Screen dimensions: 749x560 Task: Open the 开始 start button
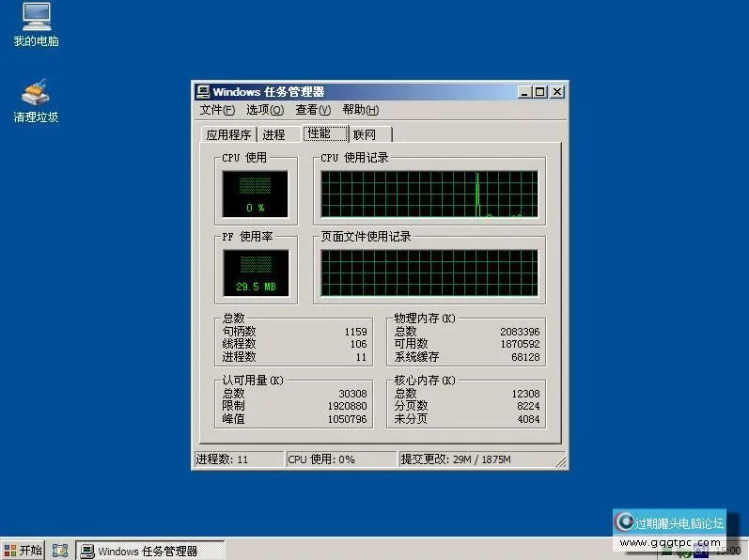[23, 551]
